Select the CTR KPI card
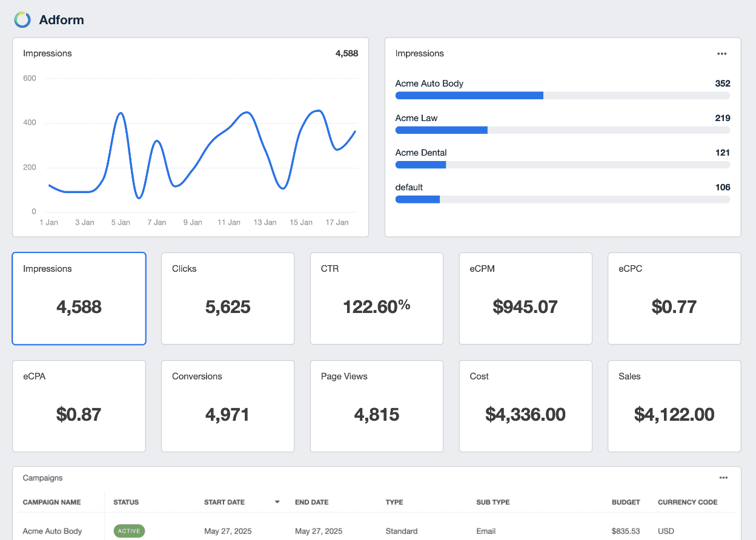This screenshot has width=756, height=540. (x=377, y=298)
